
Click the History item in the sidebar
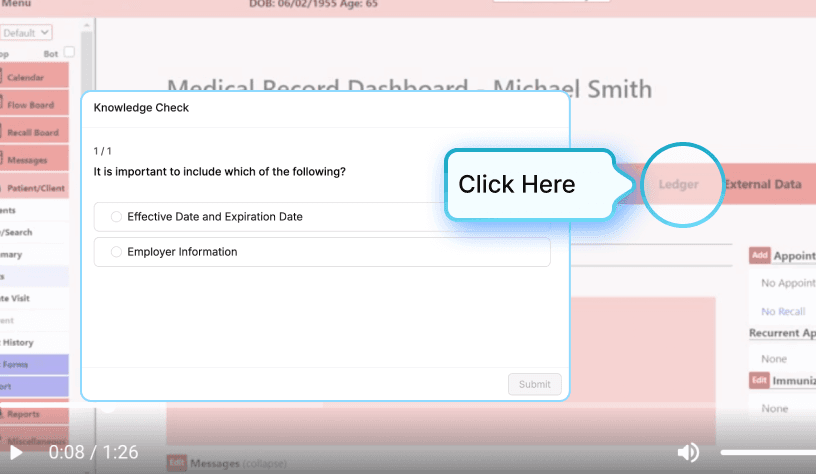(x=34, y=342)
